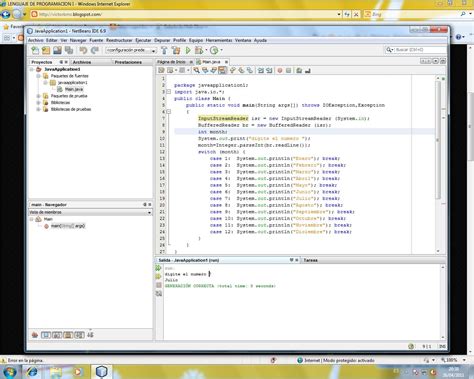The image size is (474, 379).
Task: Open the Debug Project dropdown arrow
Action: point(206,50)
